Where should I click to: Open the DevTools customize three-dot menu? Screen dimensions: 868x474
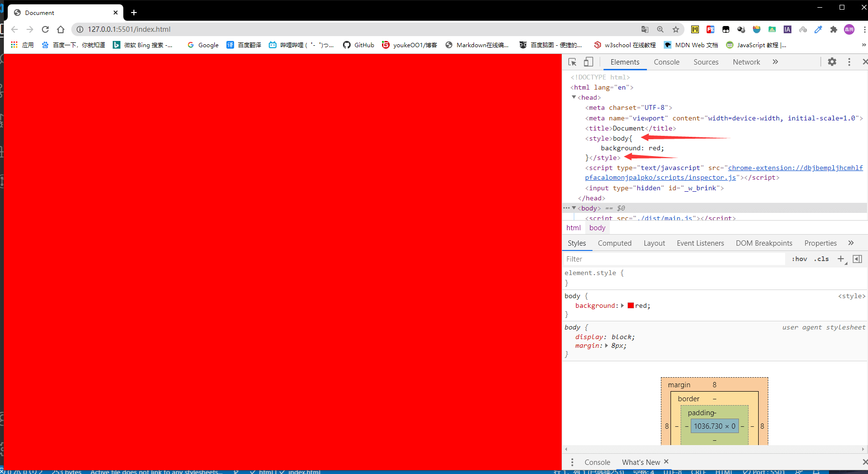[x=849, y=62]
